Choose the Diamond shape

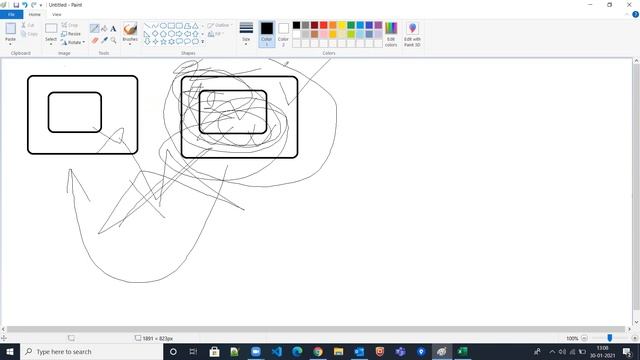point(155,33)
